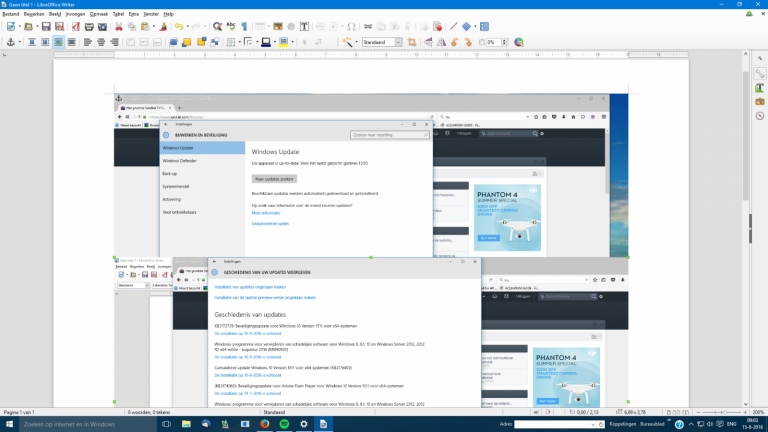
Task: Click the Cut scissors icon
Action: pyautogui.click(x=118, y=26)
